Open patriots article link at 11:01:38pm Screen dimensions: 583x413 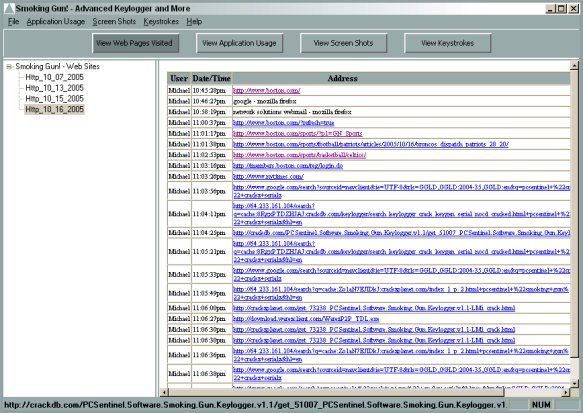click(371, 144)
